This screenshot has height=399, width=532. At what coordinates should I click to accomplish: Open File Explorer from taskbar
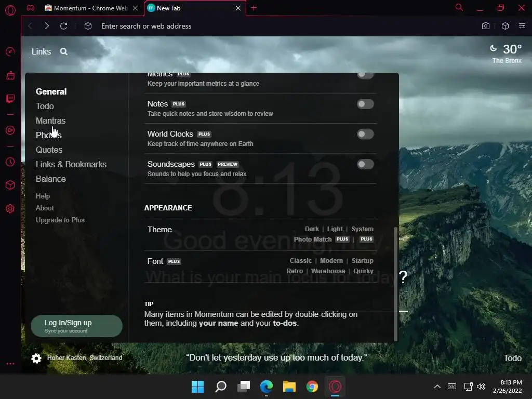(x=289, y=387)
